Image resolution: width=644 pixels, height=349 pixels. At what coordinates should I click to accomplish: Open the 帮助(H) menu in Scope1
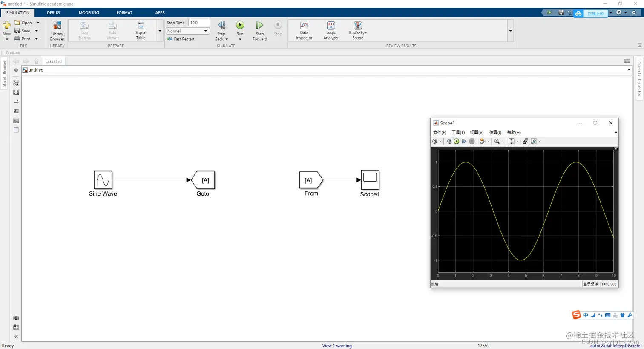514,133
